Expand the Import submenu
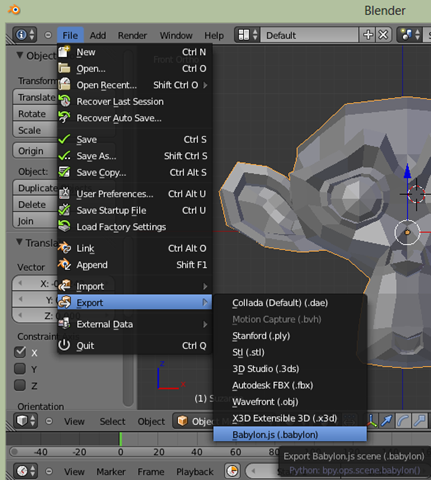Image resolution: width=431 pixels, height=480 pixels. click(135, 286)
